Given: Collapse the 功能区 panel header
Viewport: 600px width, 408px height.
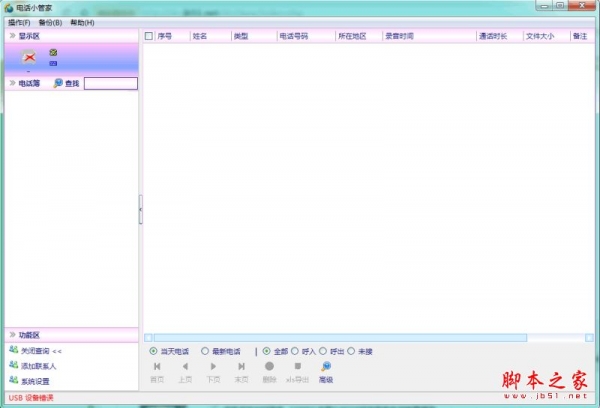Looking at the screenshot, I should 11,335.
